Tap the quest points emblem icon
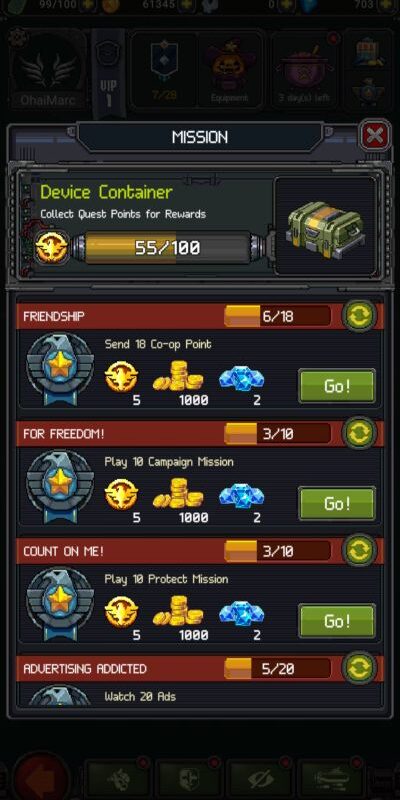Image resolution: width=400 pixels, height=800 pixels. click(52, 247)
